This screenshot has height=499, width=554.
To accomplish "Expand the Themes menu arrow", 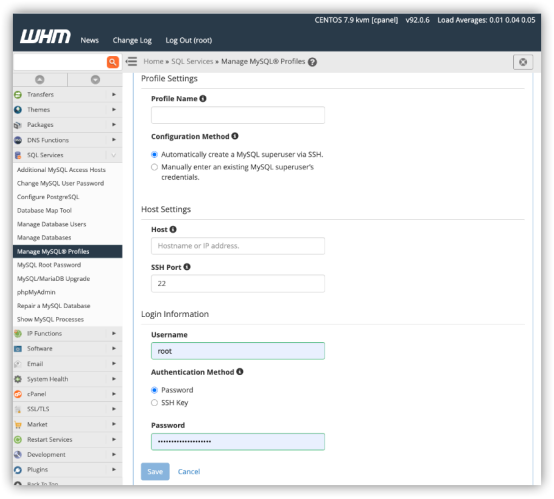I will [114, 110].
